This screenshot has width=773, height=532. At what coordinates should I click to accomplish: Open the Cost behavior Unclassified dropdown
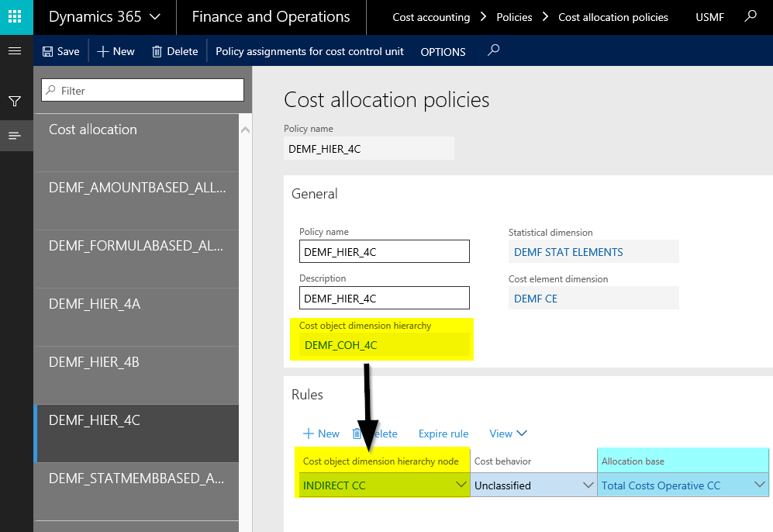[x=587, y=485]
